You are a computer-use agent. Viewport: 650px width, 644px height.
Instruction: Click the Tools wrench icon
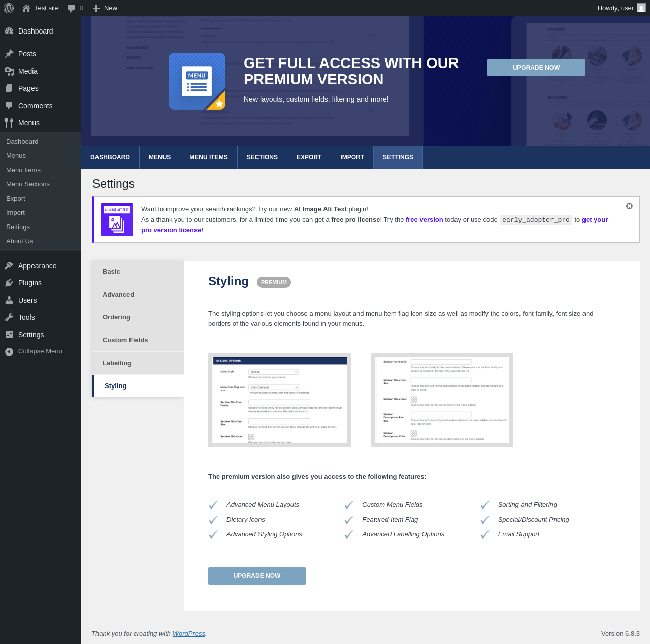click(9, 317)
